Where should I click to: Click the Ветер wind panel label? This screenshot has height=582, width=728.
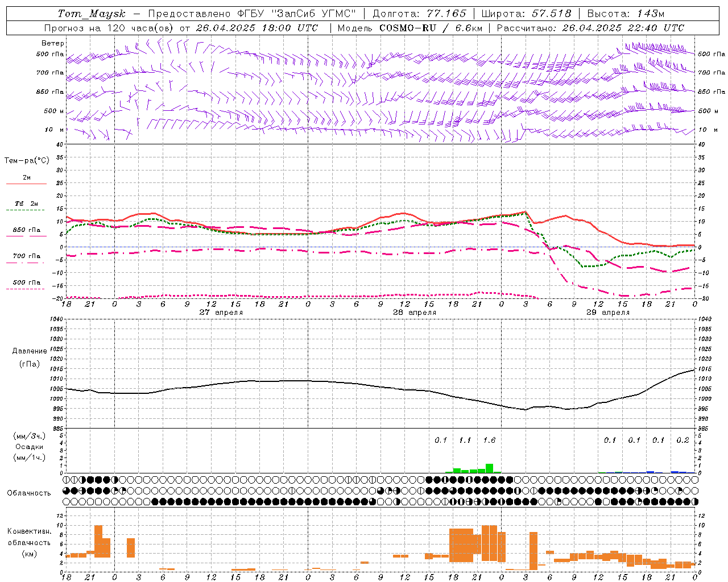[53, 43]
